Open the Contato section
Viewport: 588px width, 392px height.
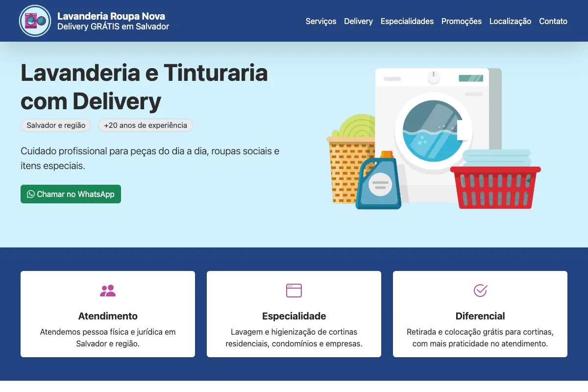coord(553,22)
